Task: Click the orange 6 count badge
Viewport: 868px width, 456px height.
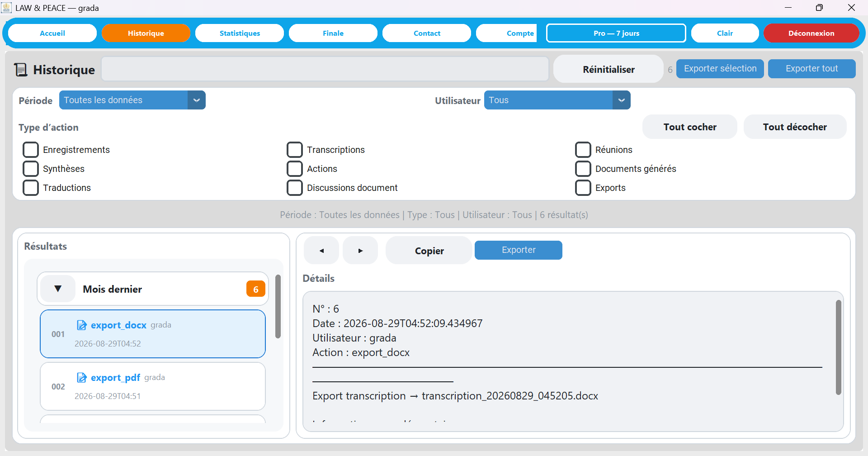Action: coord(256,289)
